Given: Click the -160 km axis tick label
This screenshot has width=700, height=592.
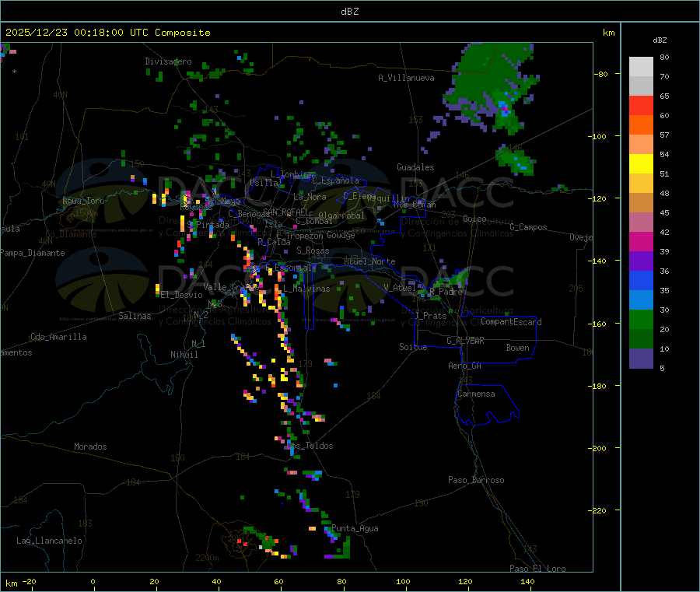Looking at the screenshot, I should 599,324.
